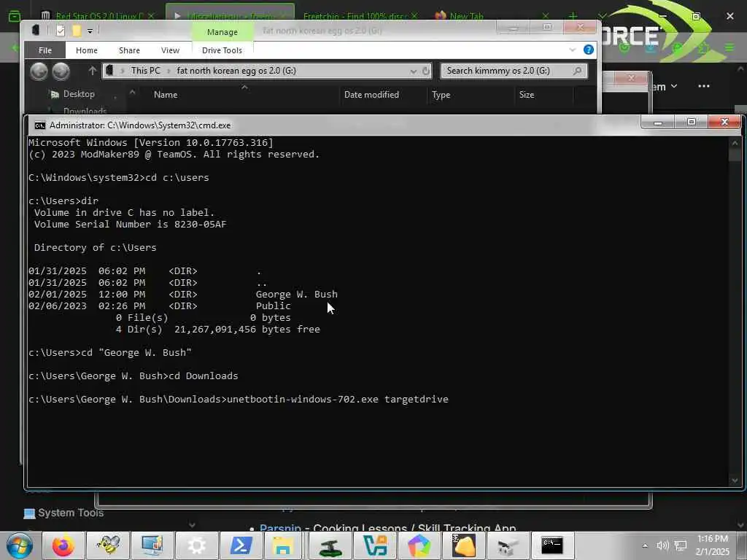
Task: Open the Settings gear on taskbar
Action: pos(196,545)
